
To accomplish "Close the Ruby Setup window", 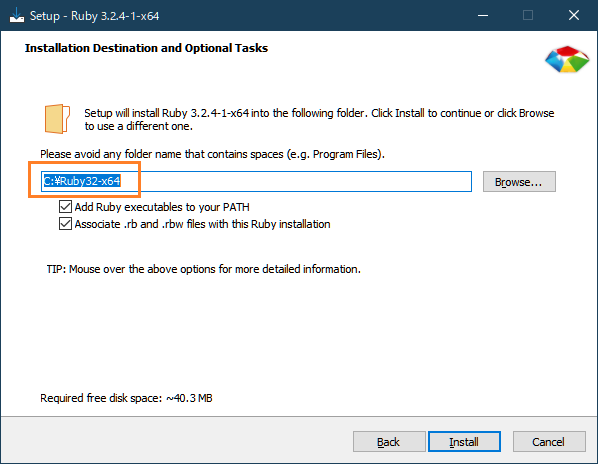I will (x=574, y=16).
